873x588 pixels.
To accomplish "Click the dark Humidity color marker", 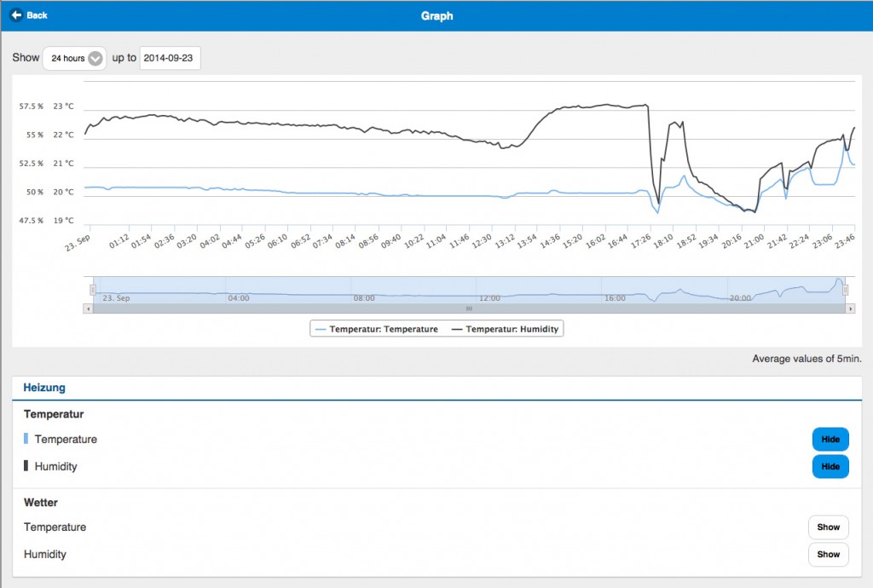I will [26, 466].
